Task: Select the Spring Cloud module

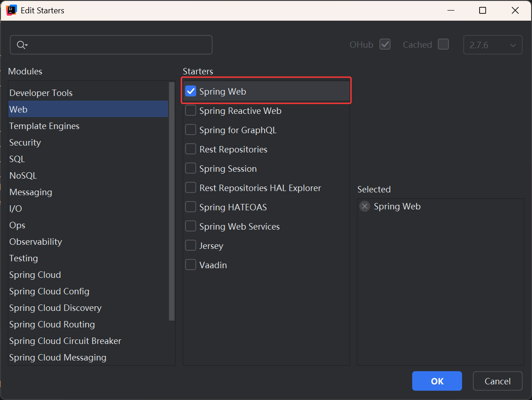Action: pyautogui.click(x=88, y=275)
